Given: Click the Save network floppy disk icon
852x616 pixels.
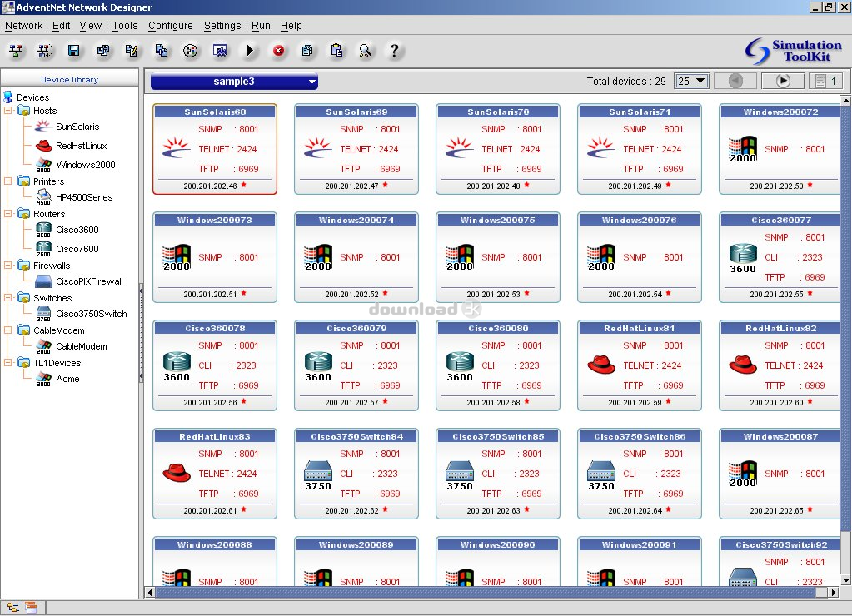Looking at the screenshot, I should (x=73, y=51).
